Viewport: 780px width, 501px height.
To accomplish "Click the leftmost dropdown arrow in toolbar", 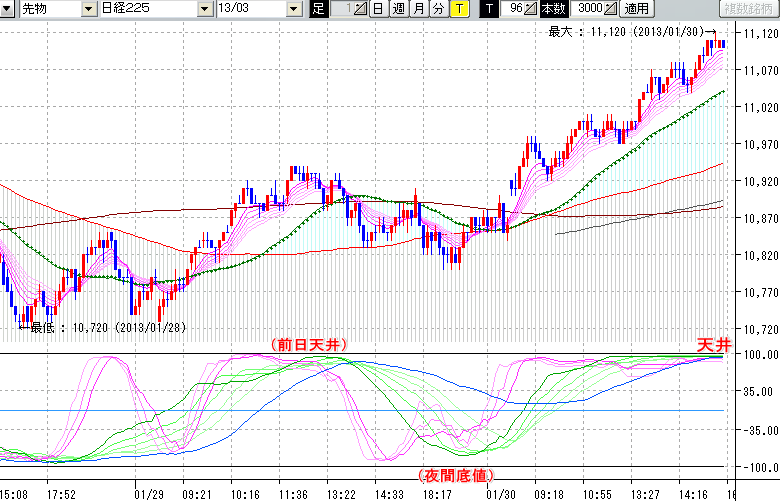I will click(x=9, y=9).
